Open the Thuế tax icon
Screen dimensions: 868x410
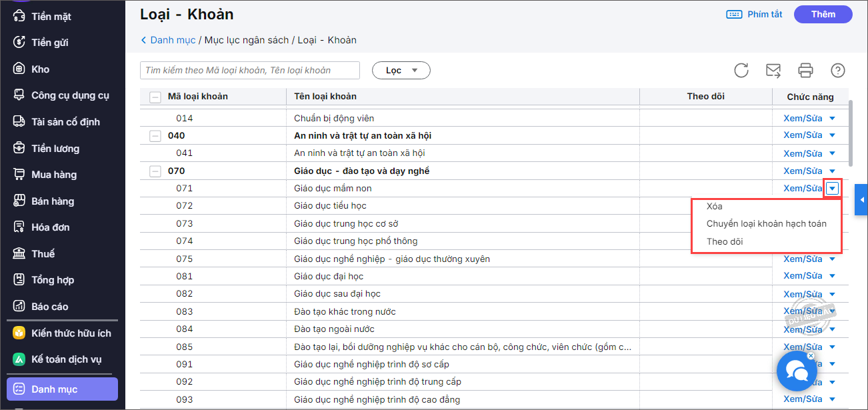[x=20, y=253]
